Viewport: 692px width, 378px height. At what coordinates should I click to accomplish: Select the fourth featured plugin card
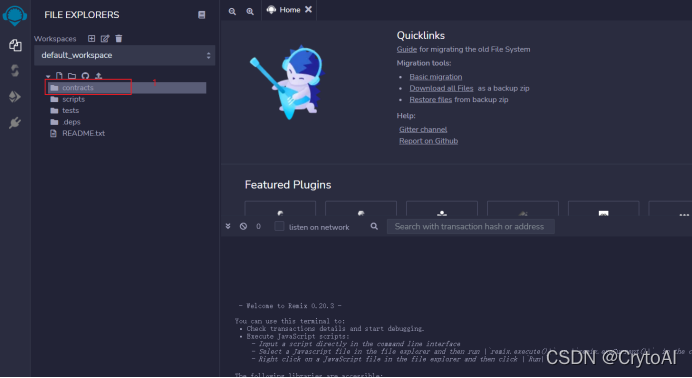click(x=523, y=209)
